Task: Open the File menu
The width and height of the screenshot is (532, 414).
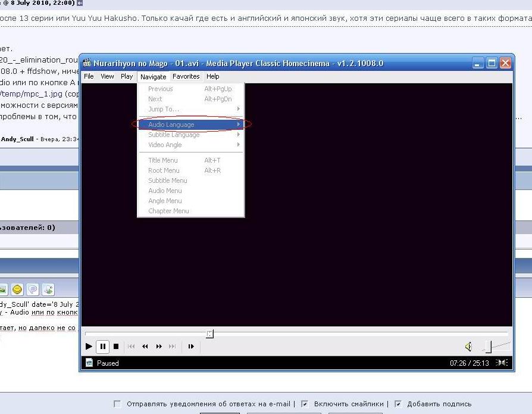Action: pyautogui.click(x=89, y=76)
